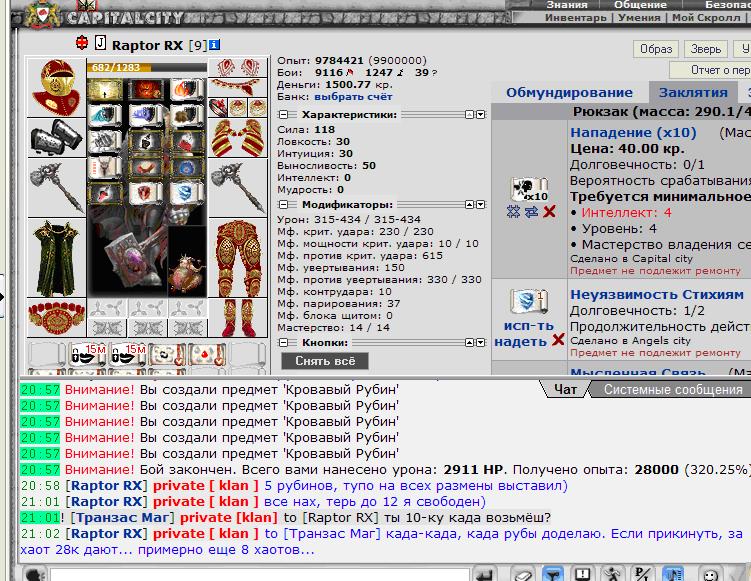The height and width of the screenshot is (581, 751).
Task: Collapse the Кнопки section
Action: (x=284, y=342)
